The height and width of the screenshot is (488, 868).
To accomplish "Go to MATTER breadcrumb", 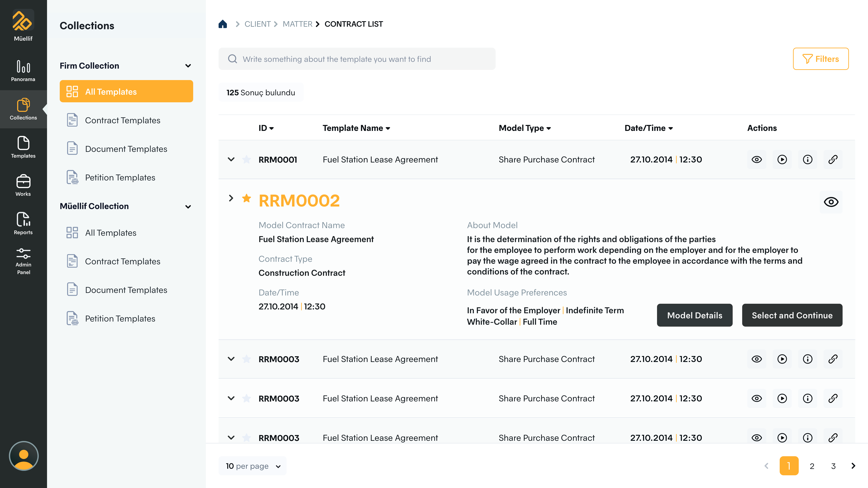I will (x=297, y=24).
